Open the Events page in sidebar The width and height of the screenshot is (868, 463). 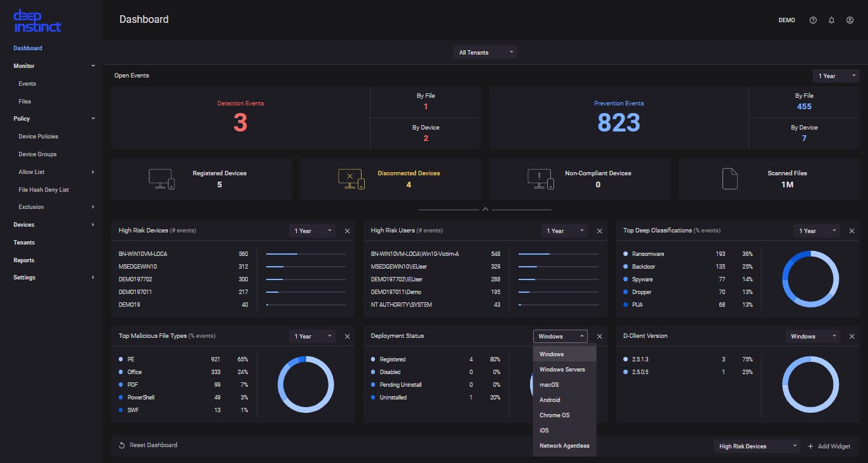[27, 84]
